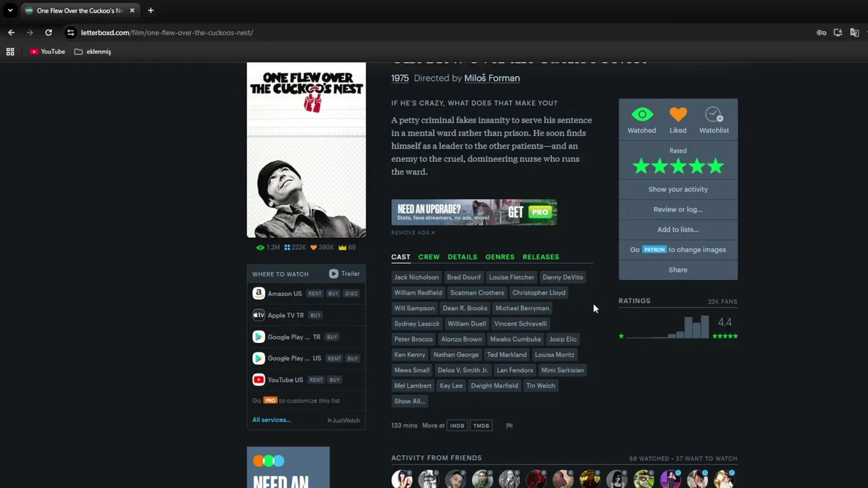868x488 pixels.
Task: Click the top-250 crown stat
Action: tap(347, 247)
